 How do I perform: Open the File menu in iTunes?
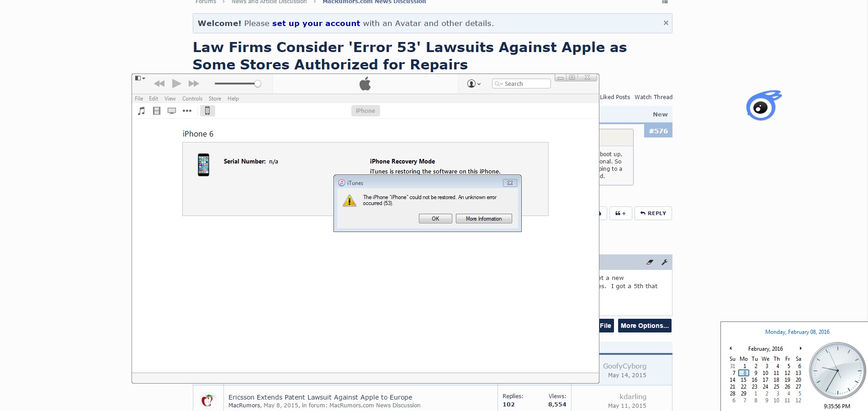[x=139, y=99]
